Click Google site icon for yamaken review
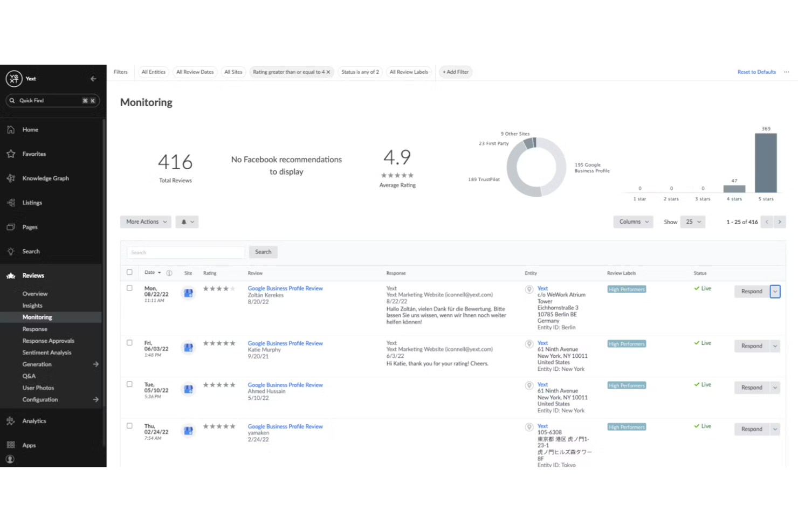 188,431
